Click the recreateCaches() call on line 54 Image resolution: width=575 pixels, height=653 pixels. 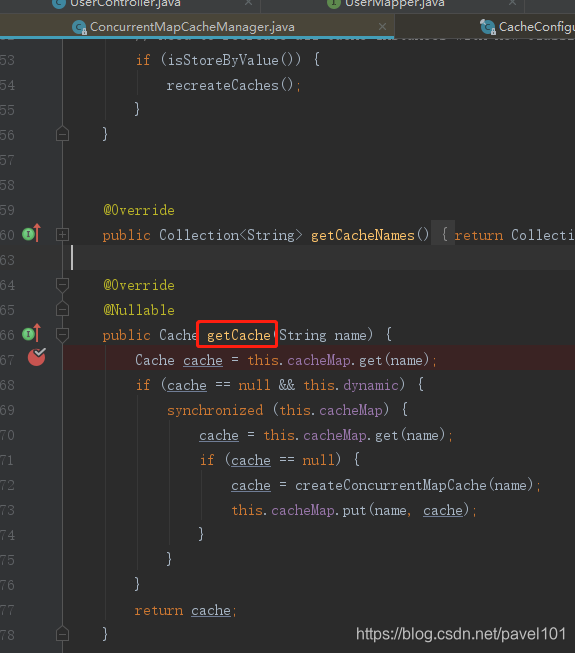[230, 85]
